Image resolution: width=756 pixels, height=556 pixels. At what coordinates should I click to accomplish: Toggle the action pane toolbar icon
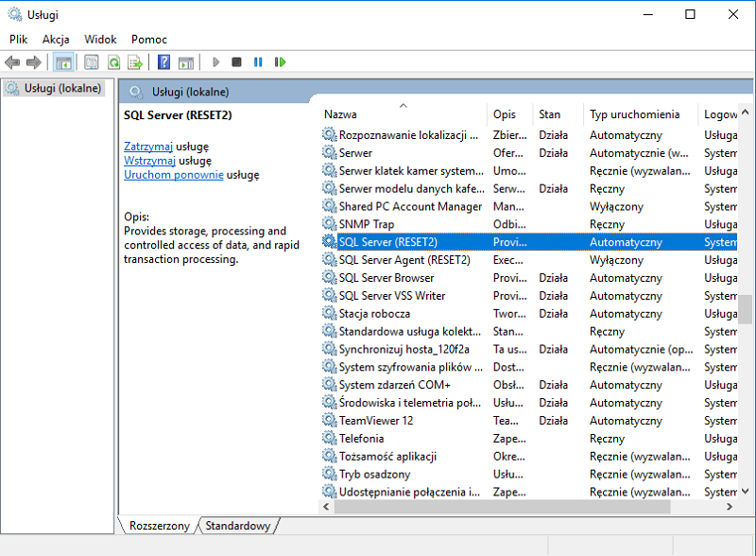click(185, 62)
